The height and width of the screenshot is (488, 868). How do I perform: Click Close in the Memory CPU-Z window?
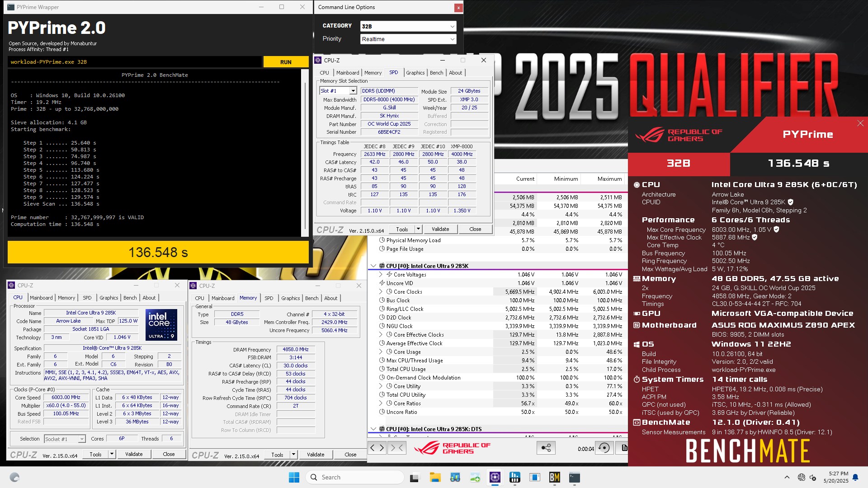click(350, 455)
